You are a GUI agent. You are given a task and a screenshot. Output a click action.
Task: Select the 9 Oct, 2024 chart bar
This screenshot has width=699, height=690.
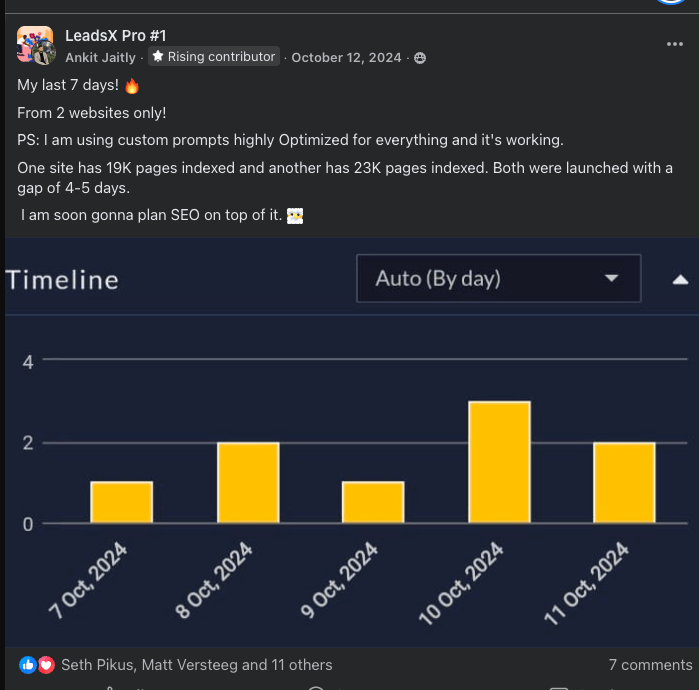click(373, 503)
